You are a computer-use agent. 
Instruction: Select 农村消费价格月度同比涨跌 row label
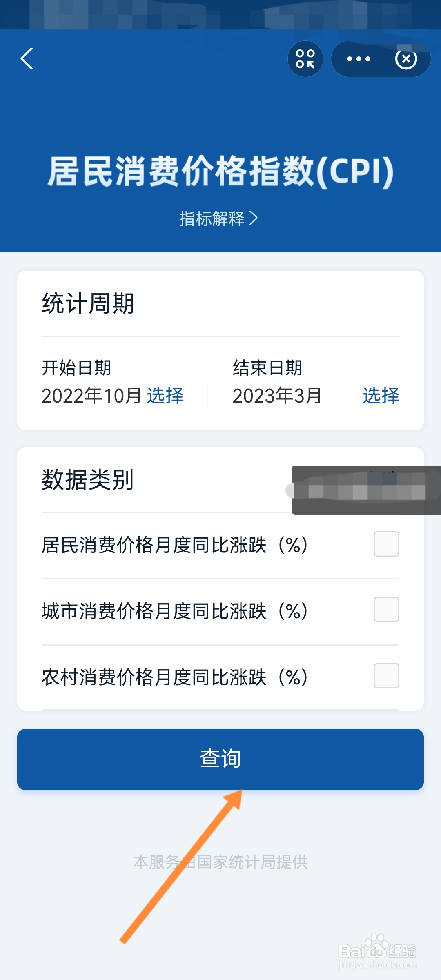[x=174, y=677]
